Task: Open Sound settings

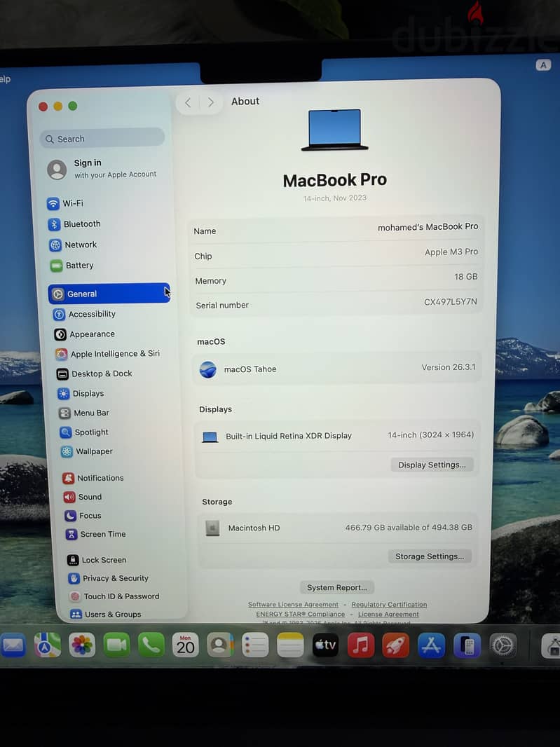Action: click(x=83, y=497)
